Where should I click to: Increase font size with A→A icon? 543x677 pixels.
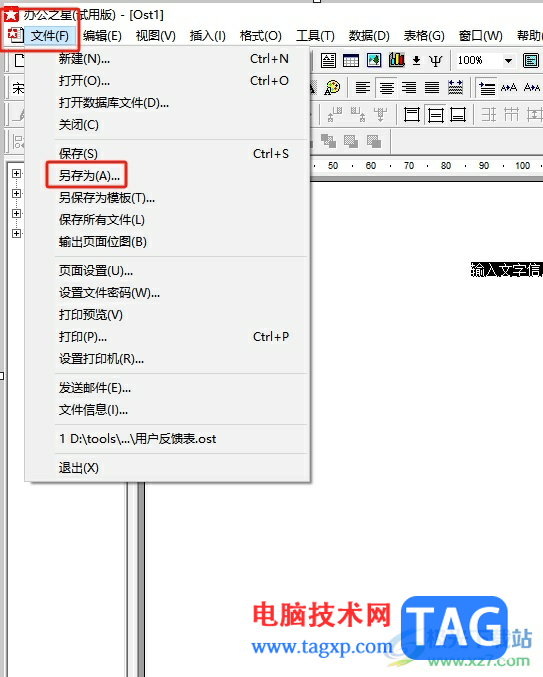point(509,88)
